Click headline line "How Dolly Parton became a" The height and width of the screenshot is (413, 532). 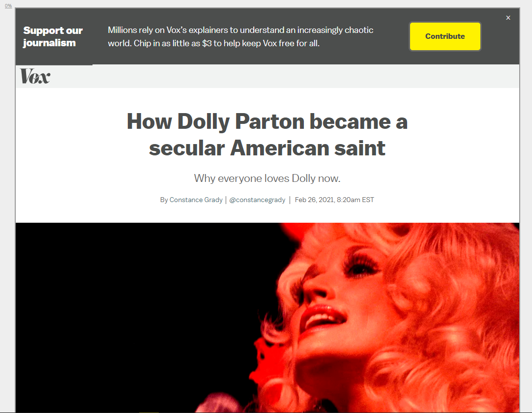click(267, 121)
